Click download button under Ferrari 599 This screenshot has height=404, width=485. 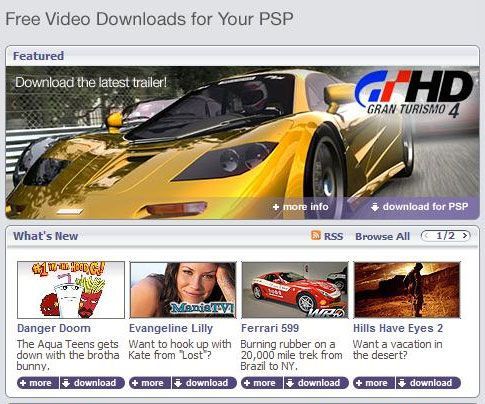(316, 383)
